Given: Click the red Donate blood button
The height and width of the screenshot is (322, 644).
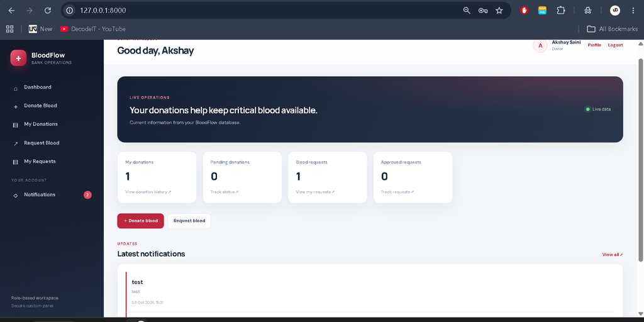Looking at the screenshot, I should pyautogui.click(x=140, y=221).
